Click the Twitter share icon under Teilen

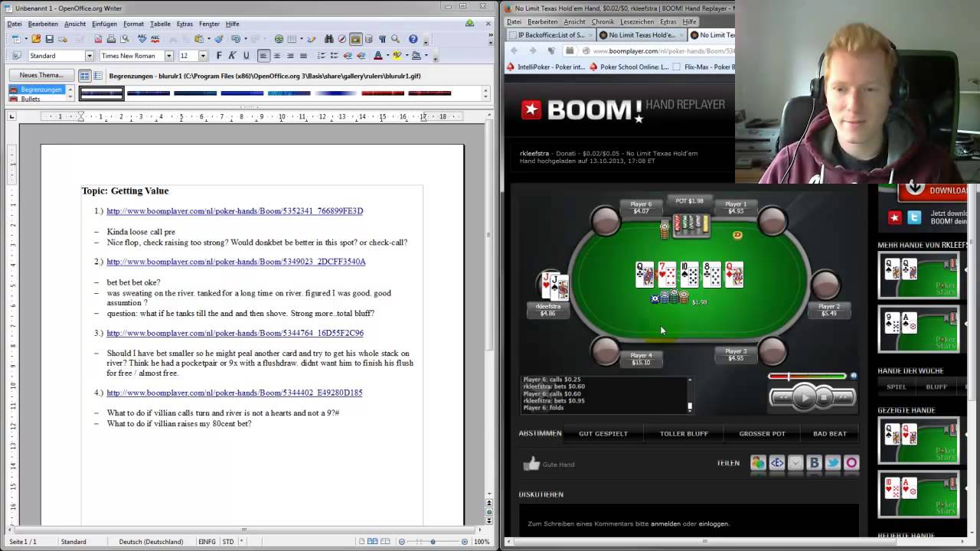[x=833, y=463]
